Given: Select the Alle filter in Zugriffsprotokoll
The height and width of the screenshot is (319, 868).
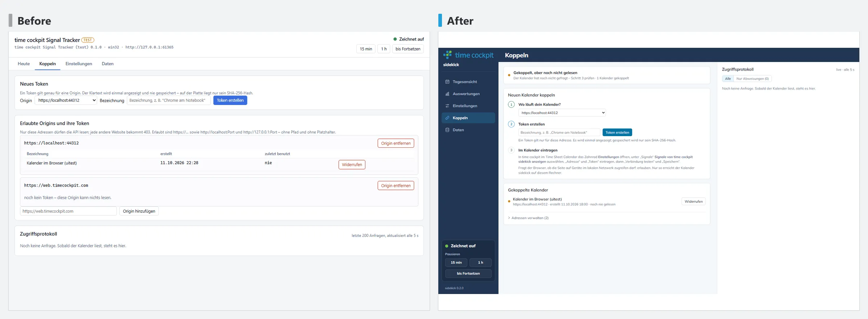Looking at the screenshot, I should click(728, 79).
